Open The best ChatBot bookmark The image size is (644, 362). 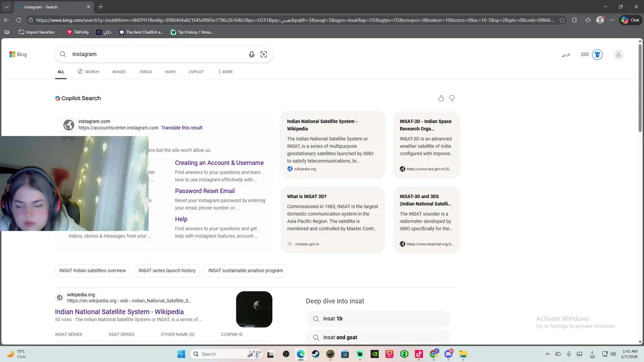(x=141, y=32)
